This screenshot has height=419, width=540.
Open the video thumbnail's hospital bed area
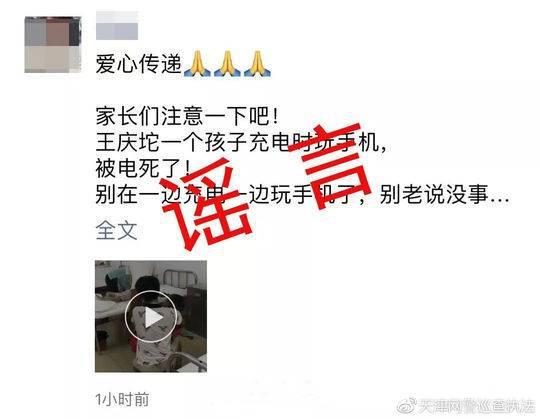pos(179,280)
